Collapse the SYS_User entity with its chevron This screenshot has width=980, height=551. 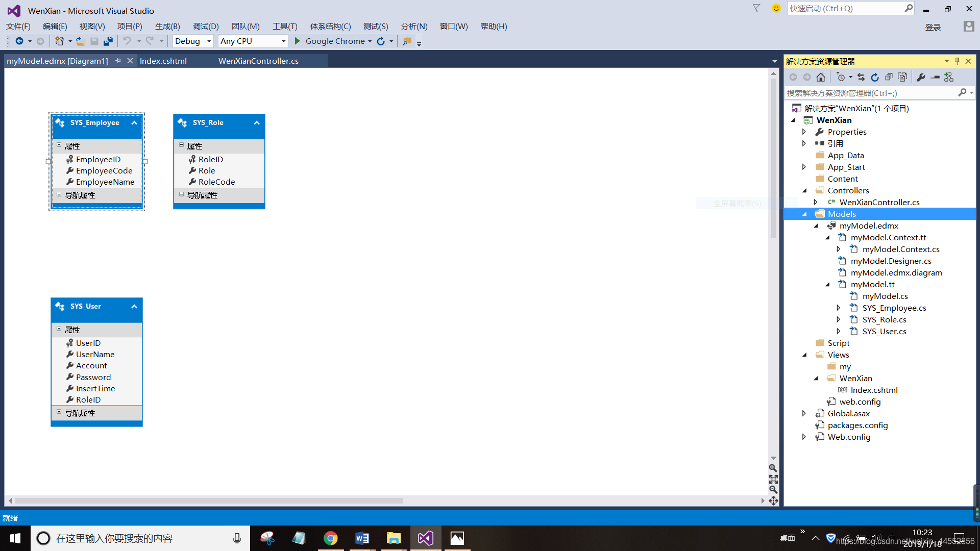point(134,307)
